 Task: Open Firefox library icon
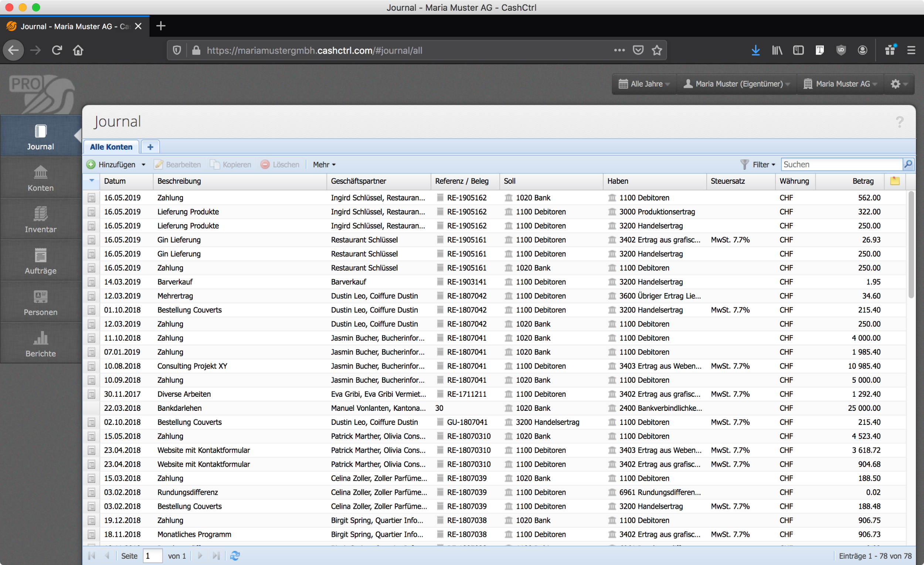pyautogui.click(x=777, y=50)
